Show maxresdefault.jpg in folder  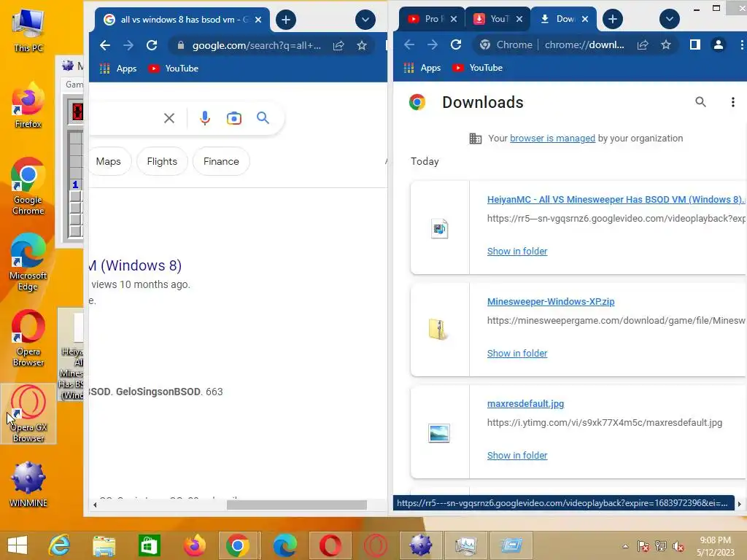click(517, 455)
